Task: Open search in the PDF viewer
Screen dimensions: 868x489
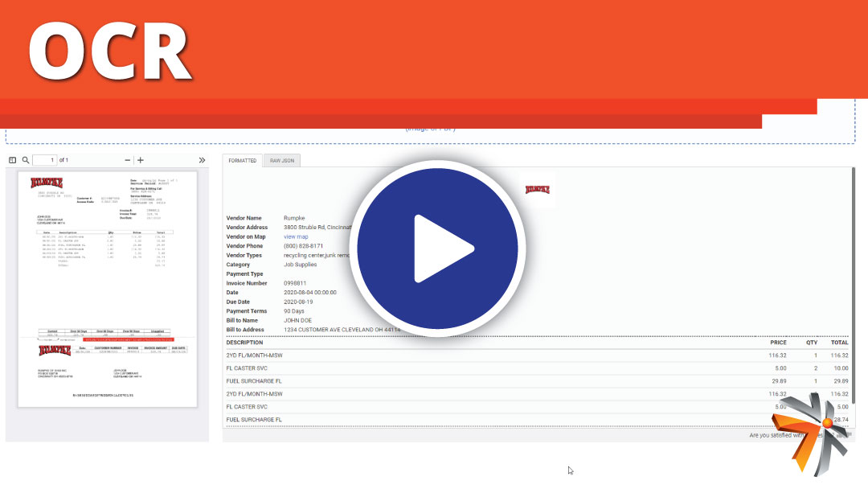Action: [26, 160]
